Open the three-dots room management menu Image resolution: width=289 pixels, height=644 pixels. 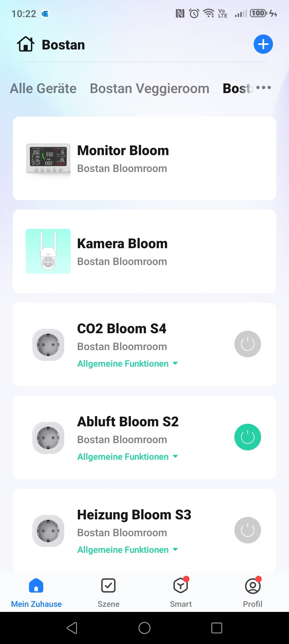pyautogui.click(x=263, y=88)
